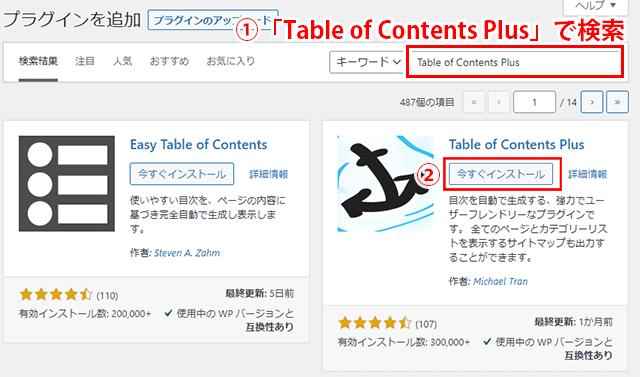Image resolution: width=640 pixels, height=377 pixels.
Task: Install Easy Table of Contents now
Action: 182,174
